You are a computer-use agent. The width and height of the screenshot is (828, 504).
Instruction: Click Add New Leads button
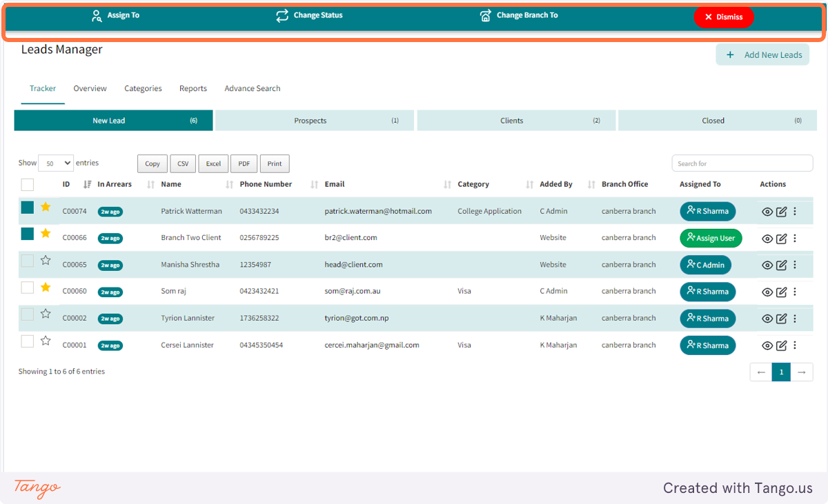coord(762,55)
